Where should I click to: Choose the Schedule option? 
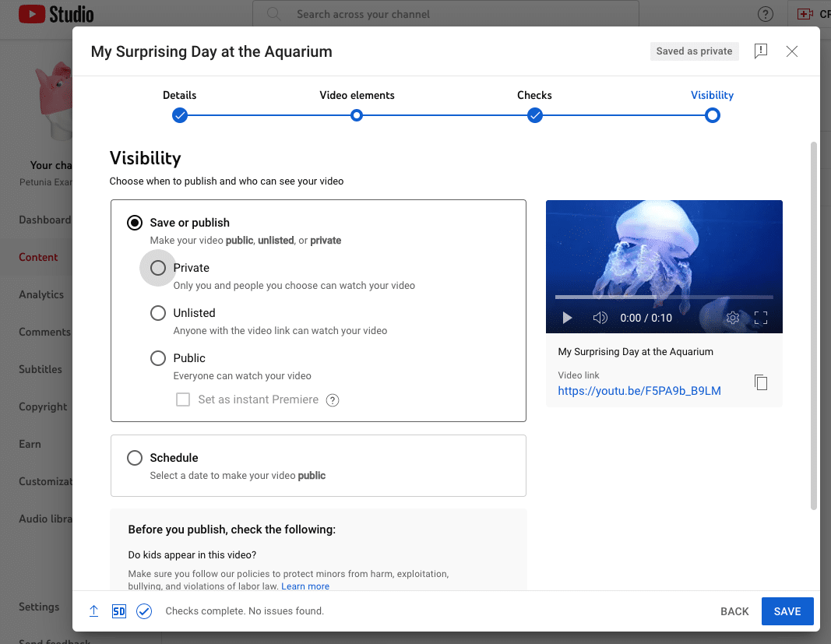click(x=134, y=458)
